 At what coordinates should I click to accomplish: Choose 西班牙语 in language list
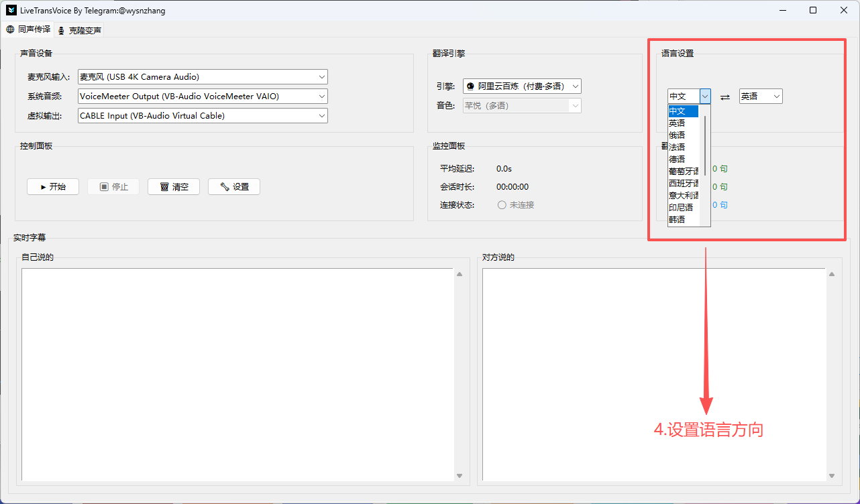(684, 183)
